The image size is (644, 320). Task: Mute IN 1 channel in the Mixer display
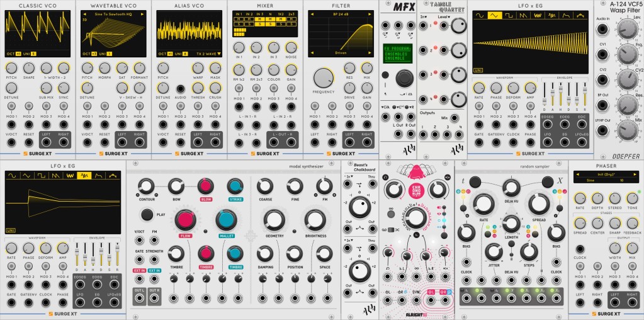click(x=239, y=19)
